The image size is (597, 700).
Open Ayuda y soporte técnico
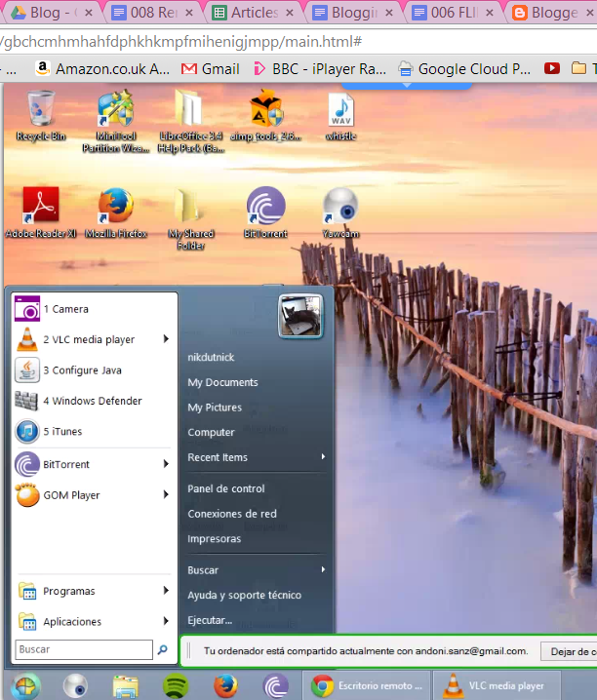click(x=244, y=595)
